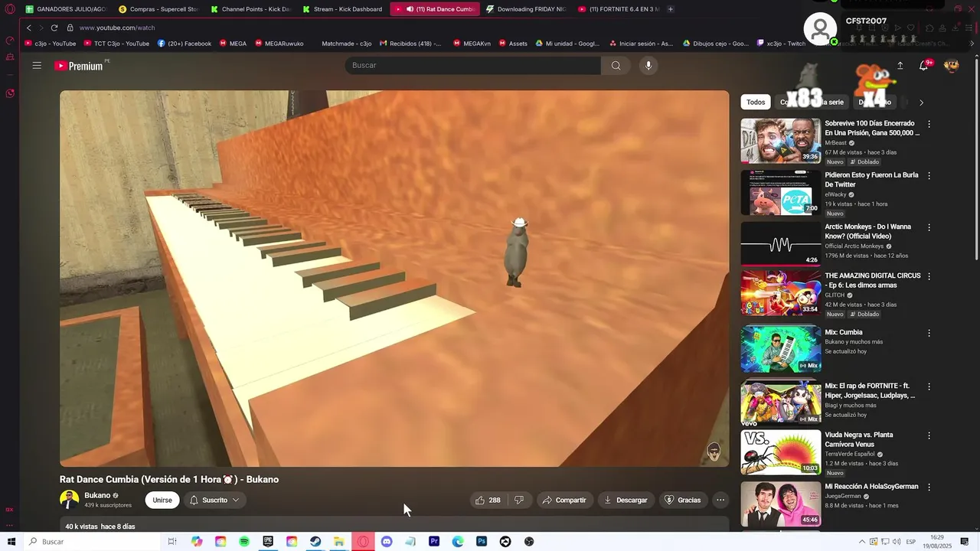Screen dimensions: 980x551
Task: Open options for Viuda Negra vs. Planta video
Action: 929,435
